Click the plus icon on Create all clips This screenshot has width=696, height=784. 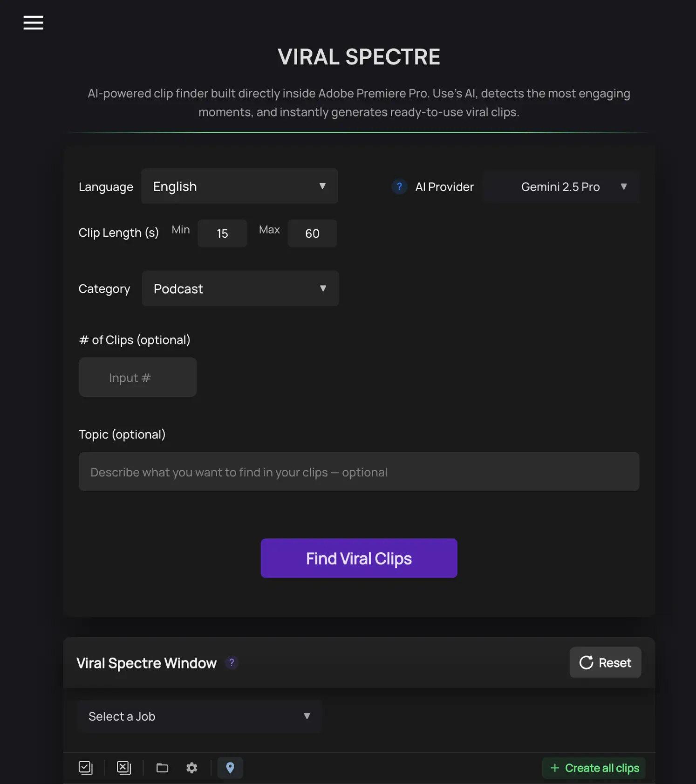point(555,768)
